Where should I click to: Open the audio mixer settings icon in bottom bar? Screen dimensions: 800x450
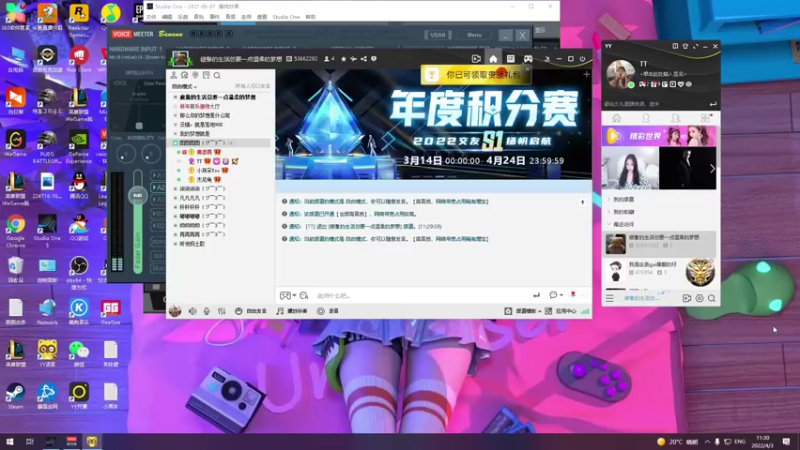click(221, 311)
